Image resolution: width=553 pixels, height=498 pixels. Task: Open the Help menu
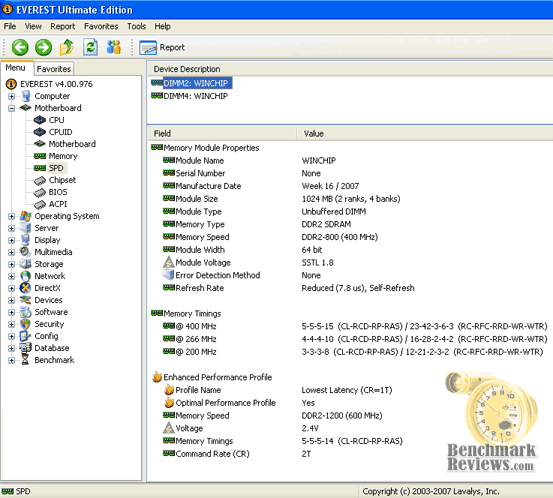[162, 26]
